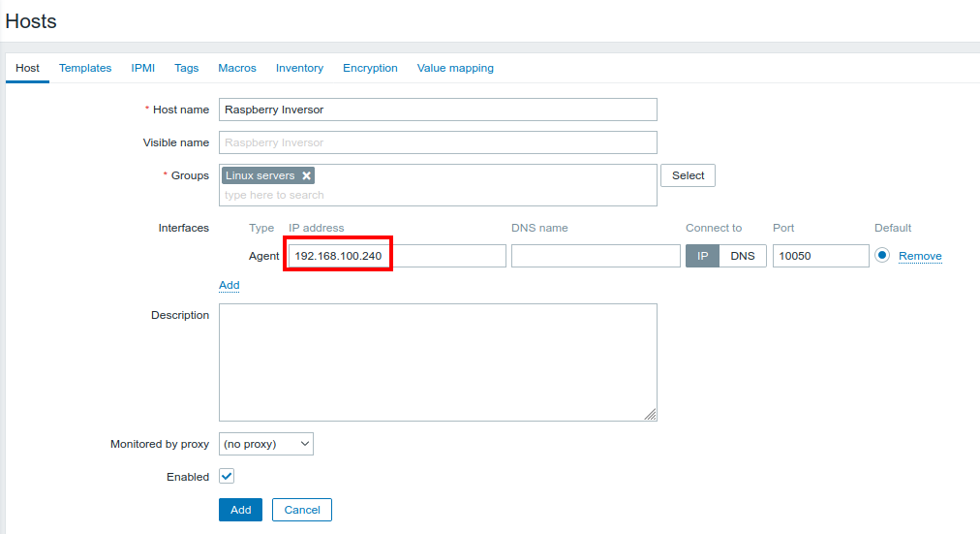The width and height of the screenshot is (980, 534).
Task: Click the Select button for groups
Action: pos(688,175)
